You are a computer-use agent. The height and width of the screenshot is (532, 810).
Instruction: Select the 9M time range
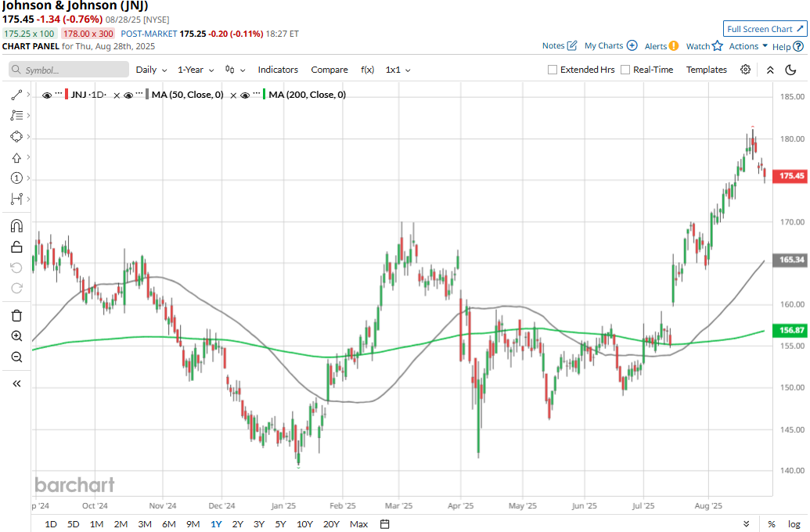(193, 523)
